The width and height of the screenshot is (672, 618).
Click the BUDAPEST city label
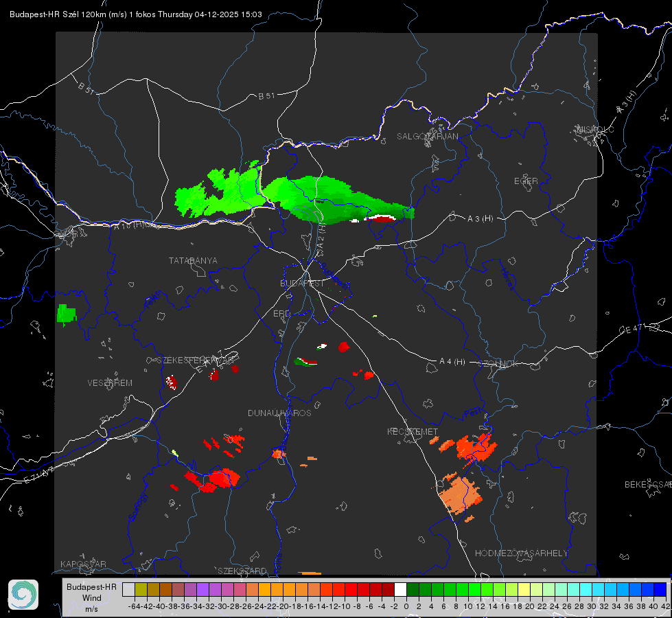click(x=302, y=284)
